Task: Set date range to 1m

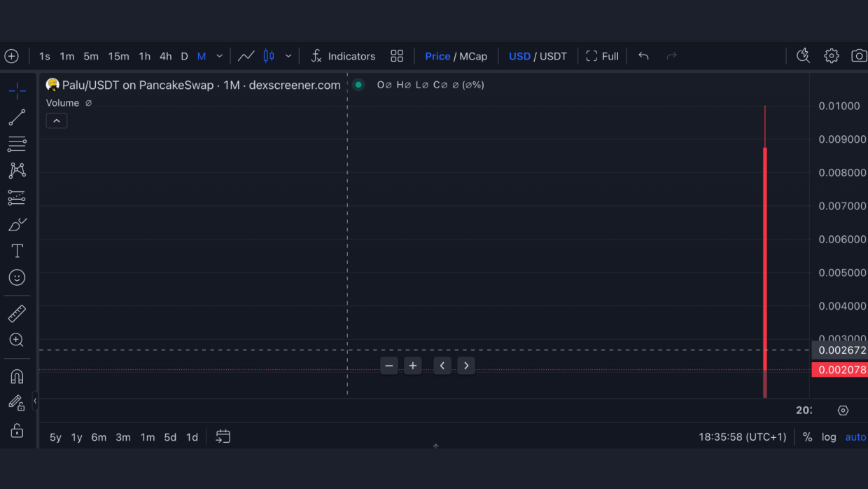Action: click(x=148, y=437)
